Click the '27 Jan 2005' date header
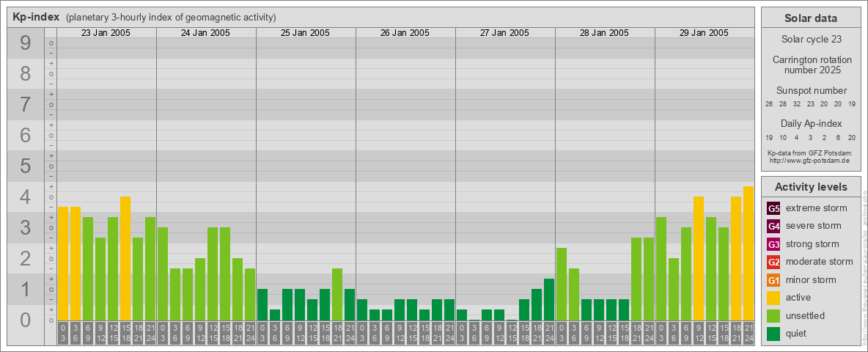868x352 pixels. (504, 33)
